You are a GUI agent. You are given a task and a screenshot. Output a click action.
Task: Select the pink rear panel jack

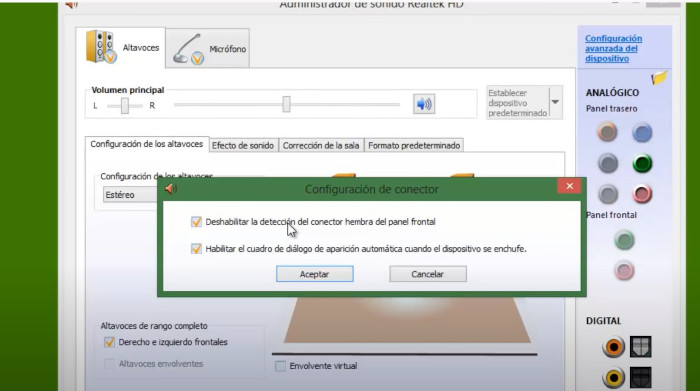pos(642,194)
